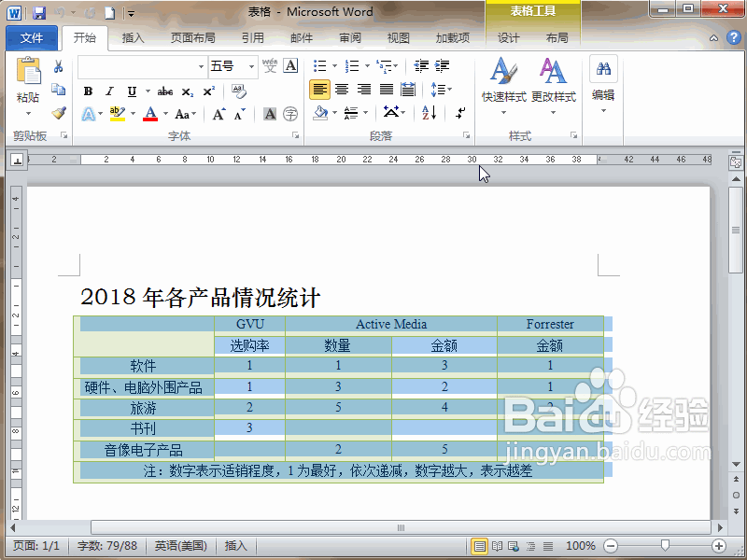Switch to the 设计 Table Design tab
The height and width of the screenshot is (560, 747).
tap(508, 38)
